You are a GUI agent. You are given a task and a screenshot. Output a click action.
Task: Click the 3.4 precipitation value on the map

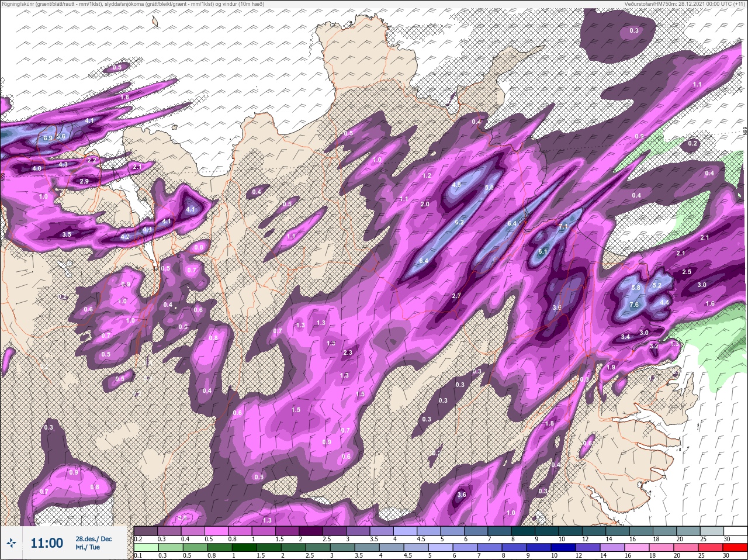point(625,337)
